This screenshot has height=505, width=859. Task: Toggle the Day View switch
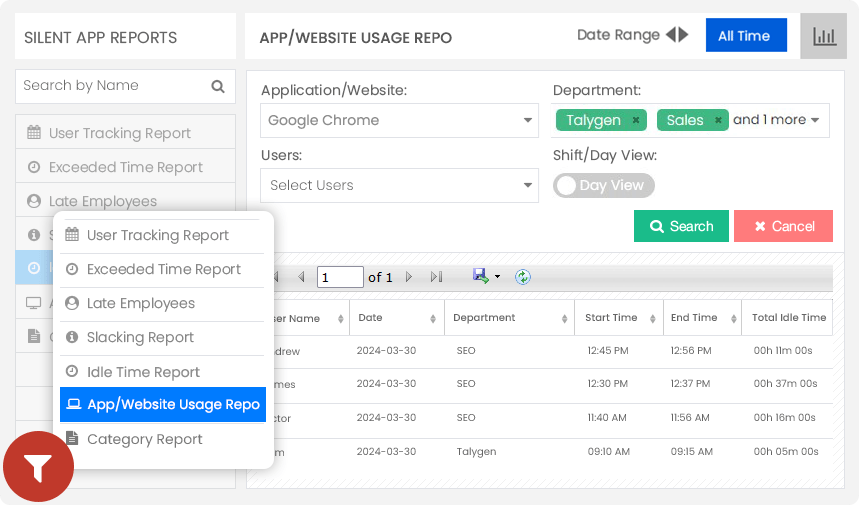[604, 185]
